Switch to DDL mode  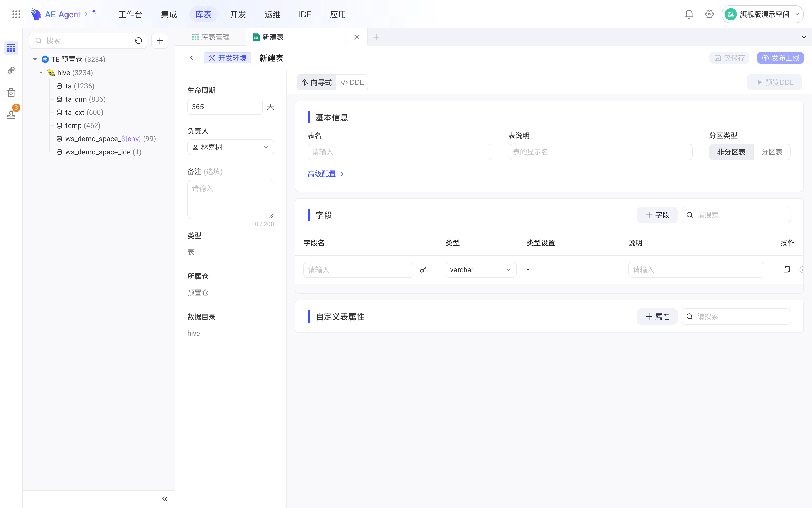point(352,82)
